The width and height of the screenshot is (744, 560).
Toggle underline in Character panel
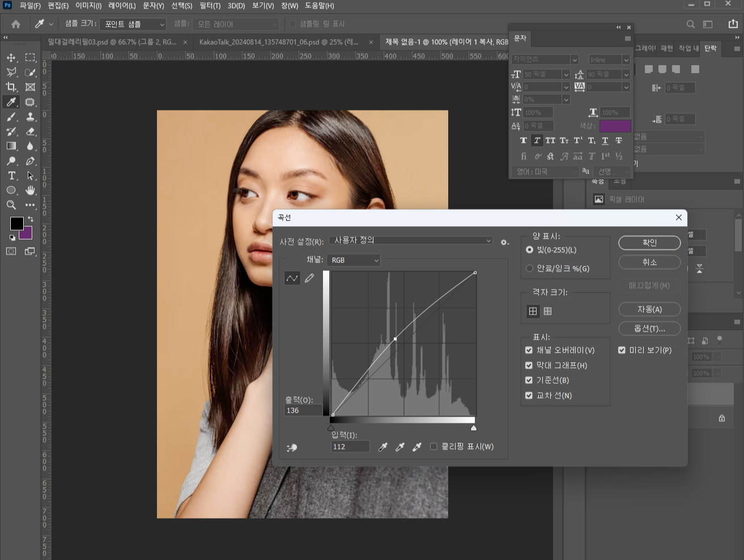point(605,141)
